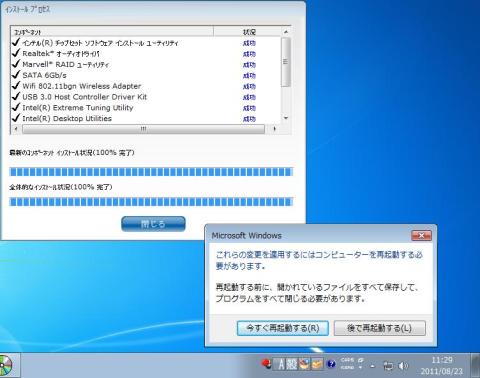The width and height of the screenshot is (480, 378).
Task: Click checkmark next to SATA 6Gb/s
Action: tap(16, 75)
